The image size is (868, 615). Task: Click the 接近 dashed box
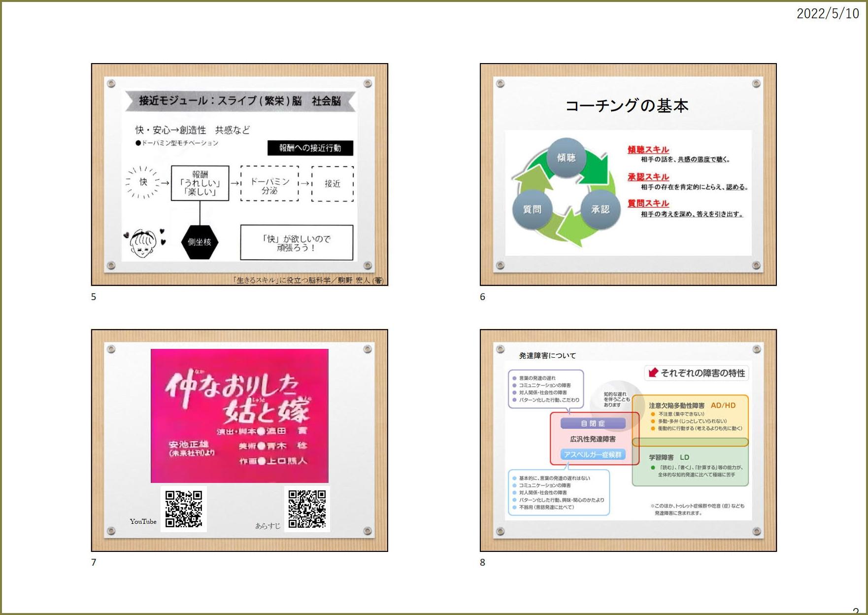click(333, 183)
